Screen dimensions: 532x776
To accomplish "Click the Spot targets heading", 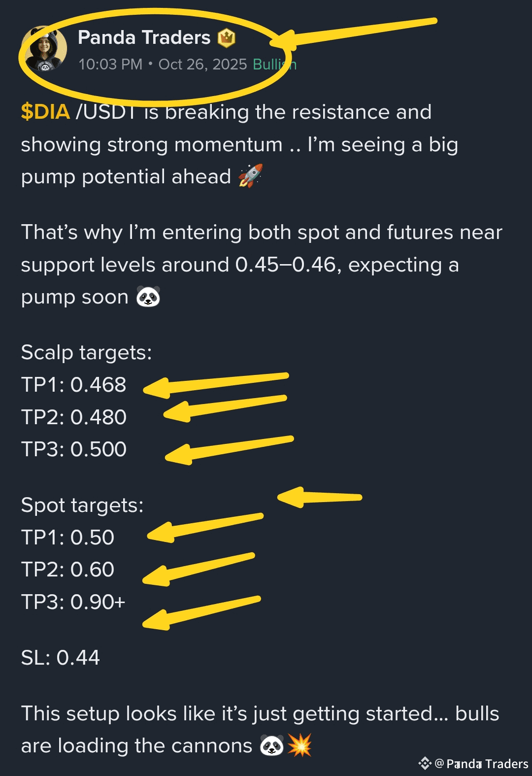I will (82, 505).
